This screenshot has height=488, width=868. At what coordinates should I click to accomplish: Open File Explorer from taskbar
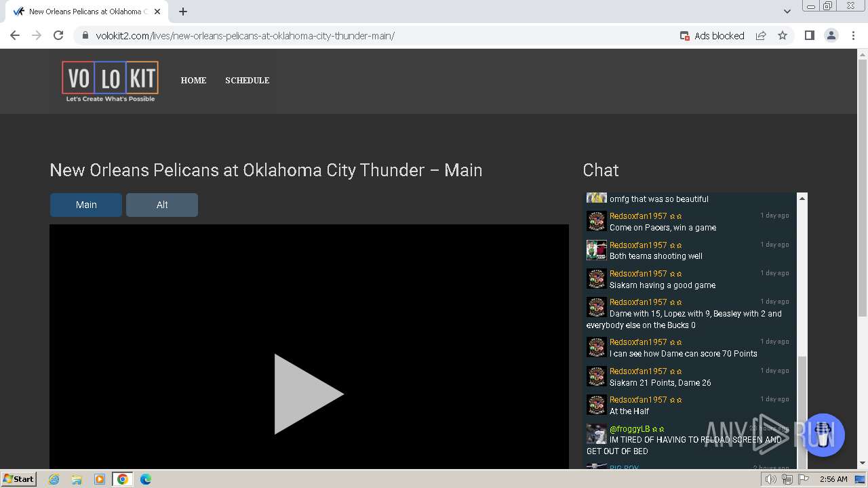click(77, 479)
